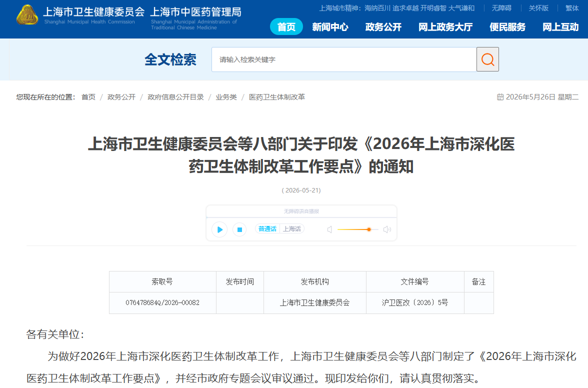Screen dimensions: 588x388
Task: Open the 便民服务 menu
Action: (507, 27)
